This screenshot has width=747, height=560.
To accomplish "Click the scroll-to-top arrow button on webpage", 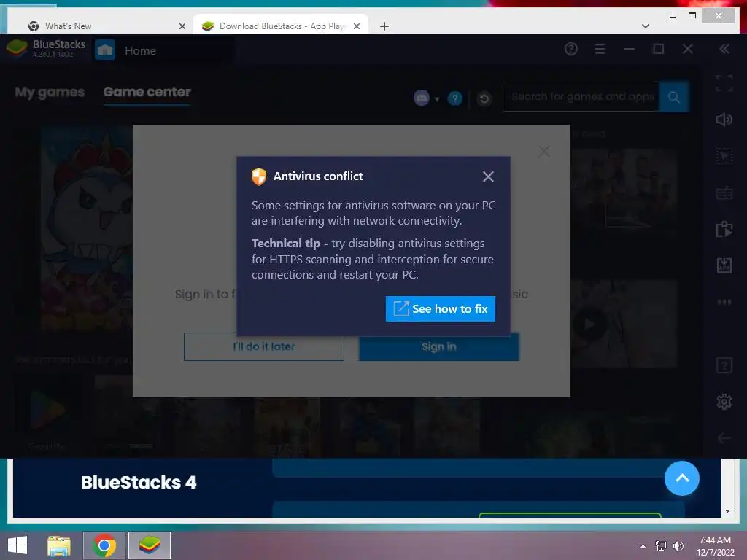I will click(682, 478).
